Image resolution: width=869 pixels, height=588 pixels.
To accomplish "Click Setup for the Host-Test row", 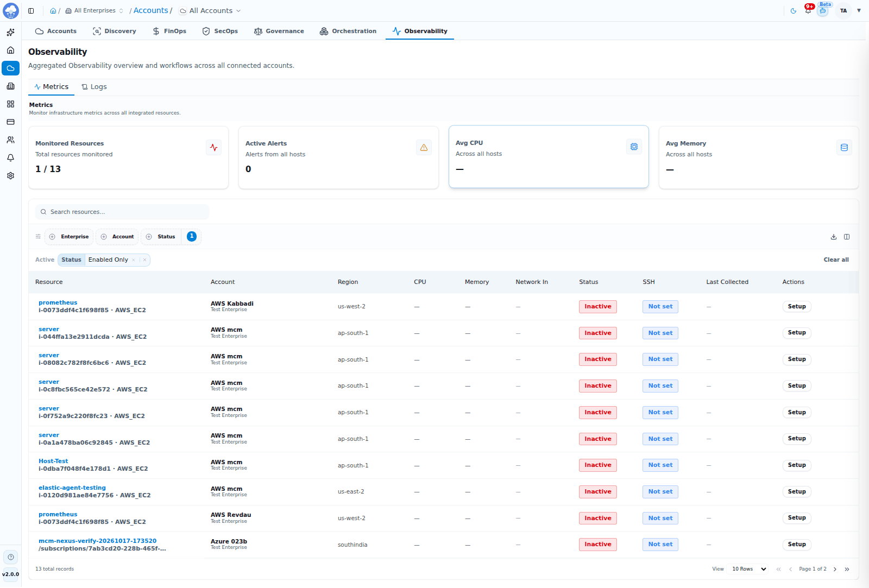I will 797,465.
